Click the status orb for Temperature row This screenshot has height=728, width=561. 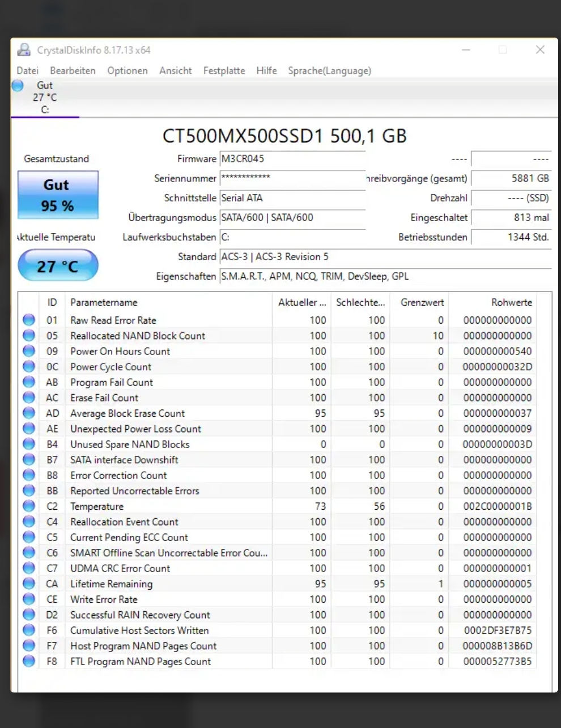29,506
